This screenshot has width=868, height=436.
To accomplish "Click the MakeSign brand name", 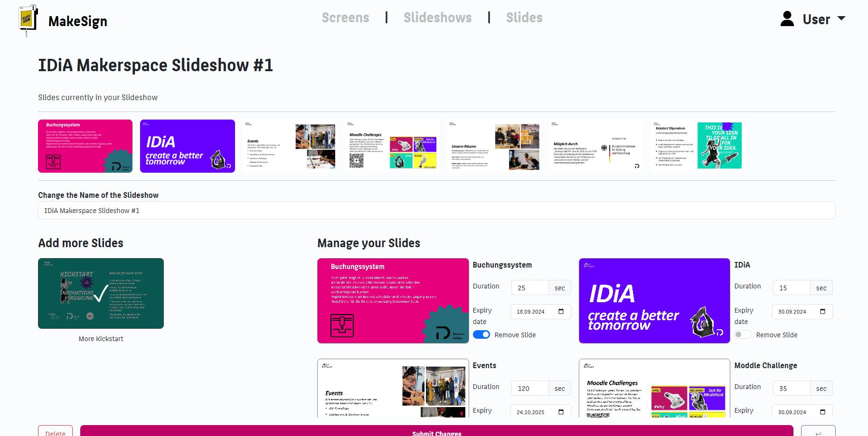I will click(78, 21).
